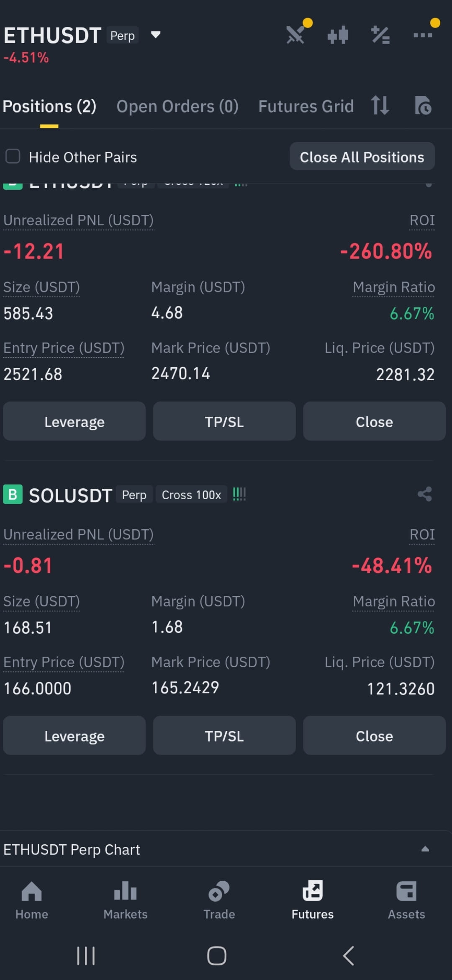Switch to the Open Orders (0) tab
The height and width of the screenshot is (980, 452).
[177, 106]
